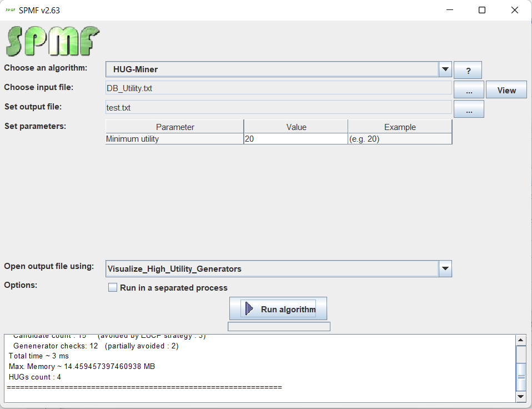This screenshot has width=532, height=409.
Task: Maximize the SPMF window
Action: pyautogui.click(x=482, y=10)
